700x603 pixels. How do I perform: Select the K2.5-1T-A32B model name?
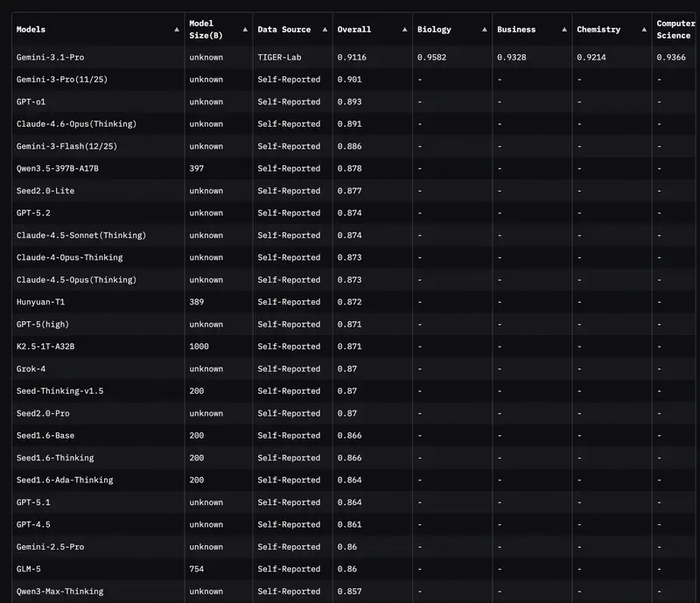coord(46,346)
